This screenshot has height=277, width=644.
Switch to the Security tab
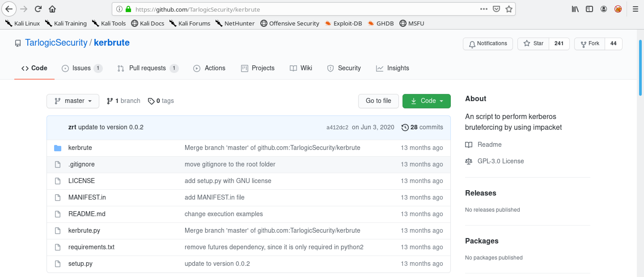click(344, 68)
